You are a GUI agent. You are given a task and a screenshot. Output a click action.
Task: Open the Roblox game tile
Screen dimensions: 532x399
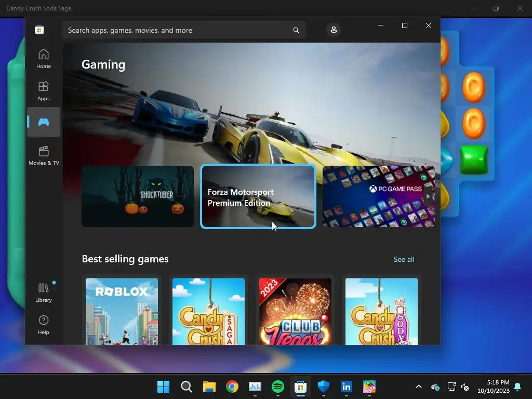pyautogui.click(x=122, y=311)
